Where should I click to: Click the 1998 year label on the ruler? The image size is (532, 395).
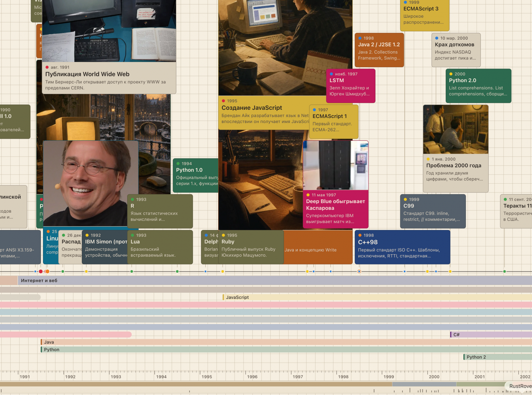pos(343,377)
